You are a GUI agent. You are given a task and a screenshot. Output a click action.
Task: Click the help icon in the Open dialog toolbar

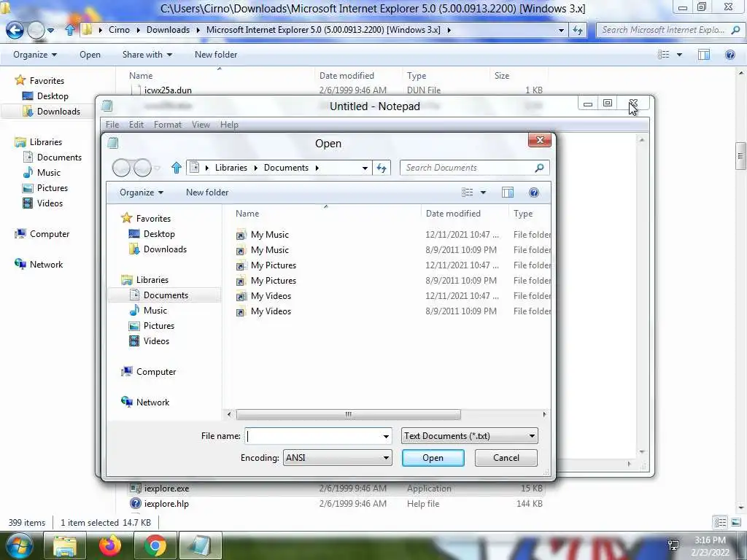point(534,192)
